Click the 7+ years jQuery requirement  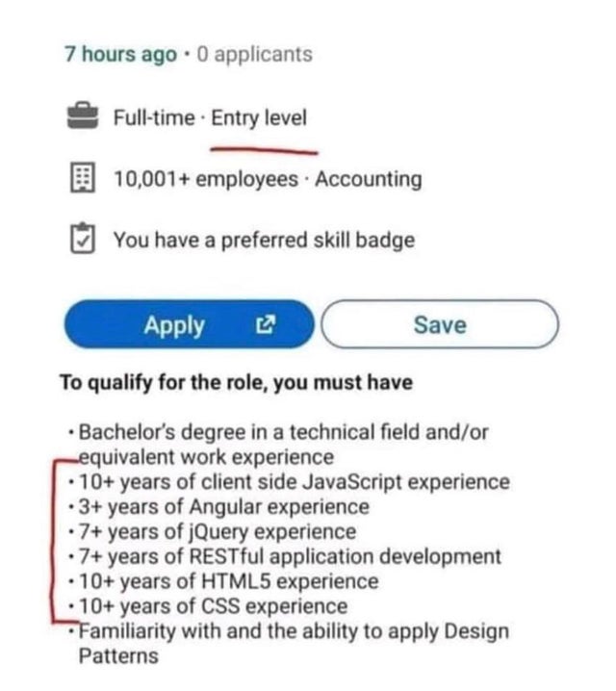pyautogui.click(x=213, y=532)
